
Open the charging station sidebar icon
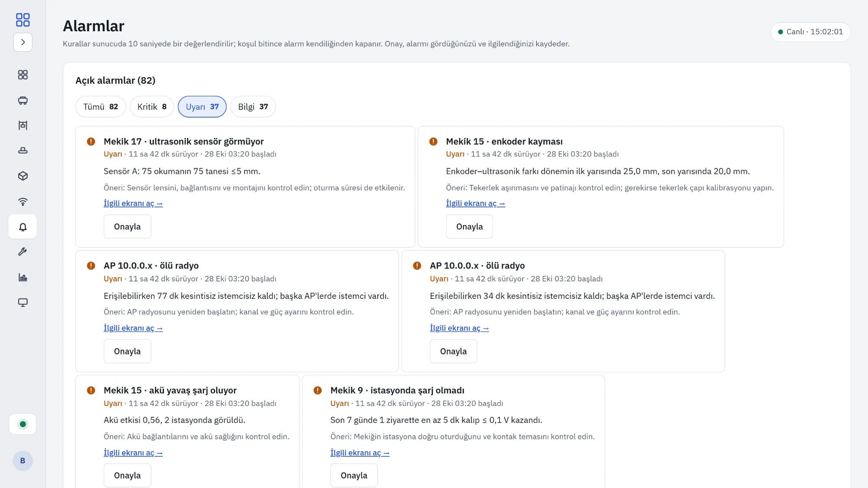pos(23,151)
